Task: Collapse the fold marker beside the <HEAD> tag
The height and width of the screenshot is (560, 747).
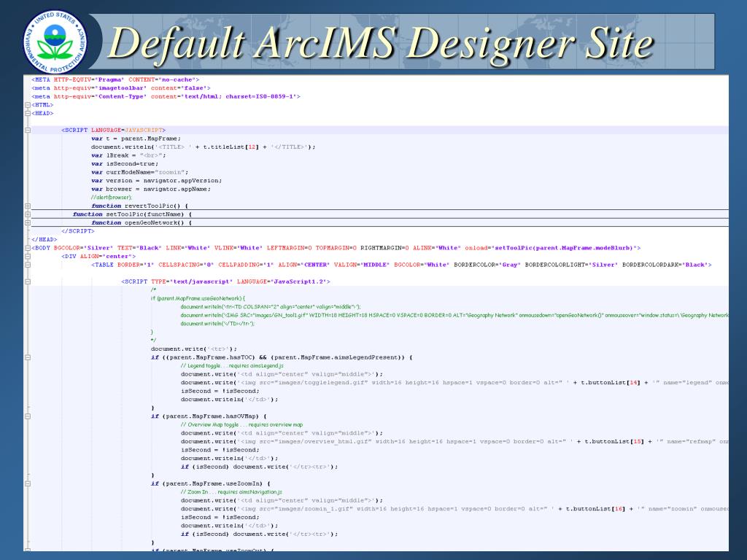Action: (28, 113)
